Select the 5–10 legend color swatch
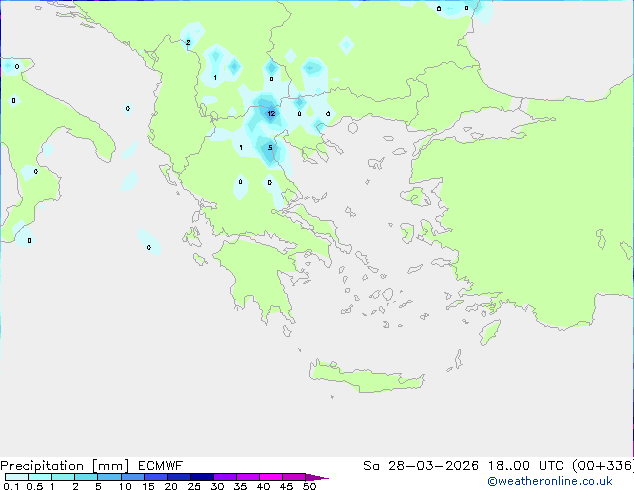Image resolution: width=634 pixels, height=490 pixels. tap(110, 477)
